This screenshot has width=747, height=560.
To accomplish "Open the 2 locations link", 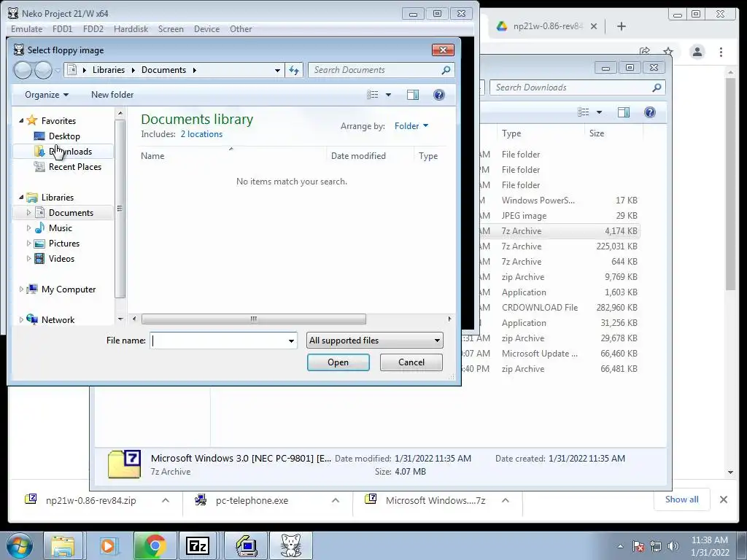I will pyautogui.click(x=201, y=134).
